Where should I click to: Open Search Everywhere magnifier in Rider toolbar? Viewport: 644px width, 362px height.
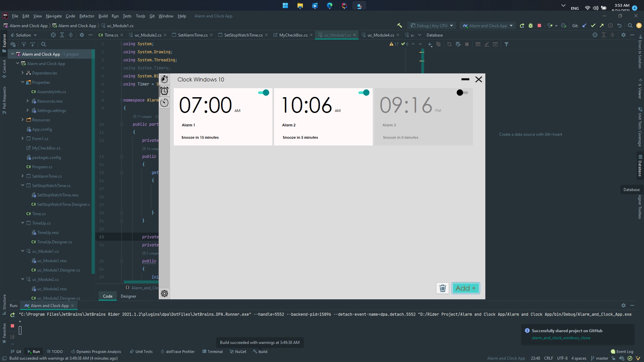point(630,25)
